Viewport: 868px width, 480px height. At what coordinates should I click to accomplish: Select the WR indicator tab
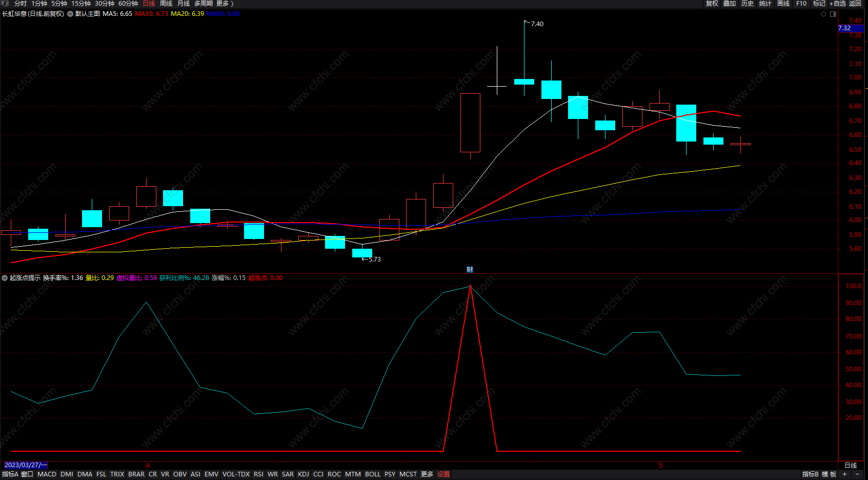pyautogui.click(x=273, y=474)
